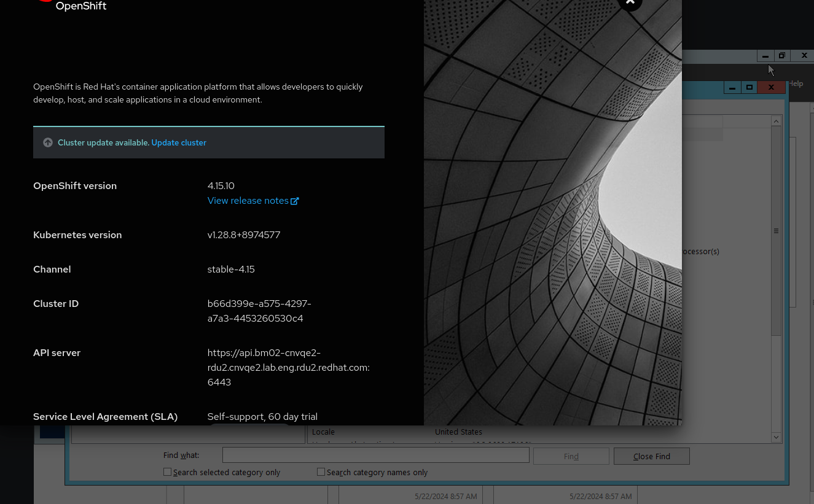
Task: Tick Search category names only checkbox
Action: click(x=321, y=472)
